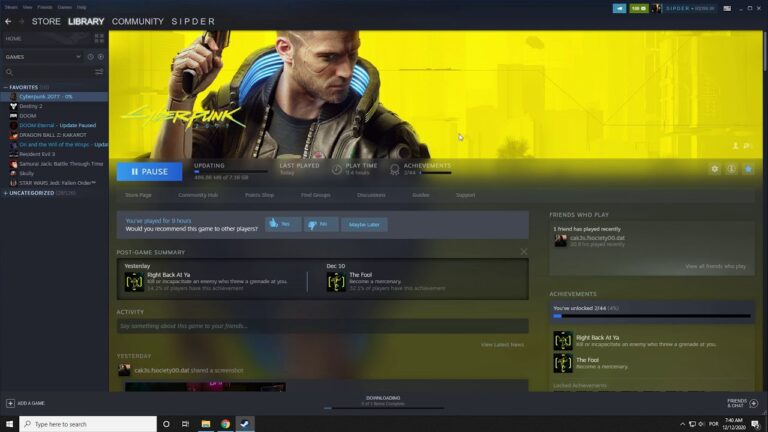Image resolution: width=768 pixels, height=432 pixels.
Task: Open the green inbox notification button
Action: tap(639, 8)
